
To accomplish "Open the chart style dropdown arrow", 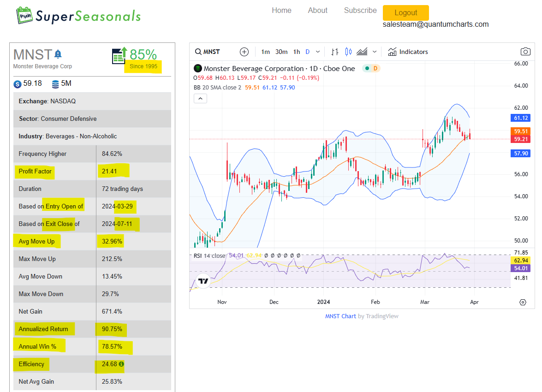I will 375,52.
